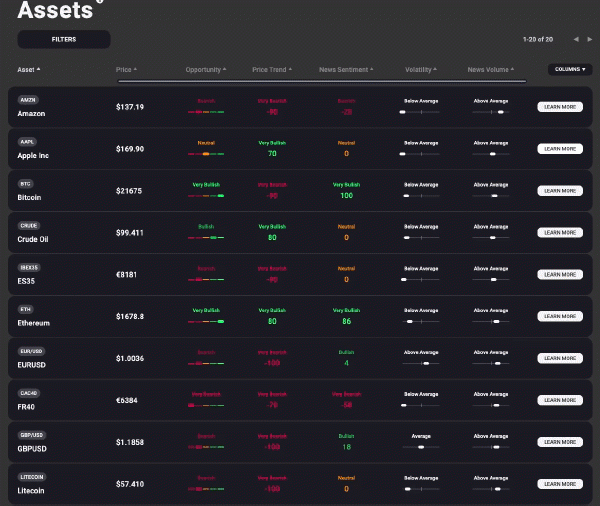Select the Litecoin asset row
The image size is (600, 506).
(x=70, y=483)
